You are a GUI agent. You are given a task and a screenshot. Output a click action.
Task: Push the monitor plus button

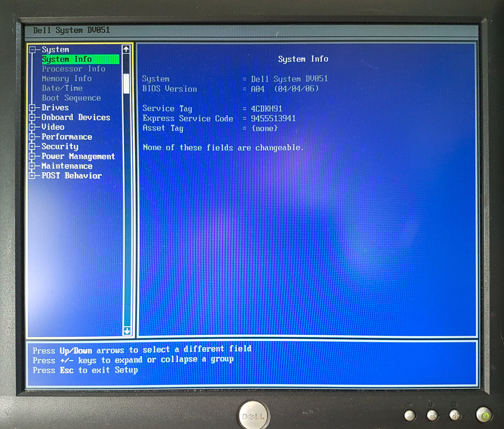pyautogui.click(x=455, y=415)
